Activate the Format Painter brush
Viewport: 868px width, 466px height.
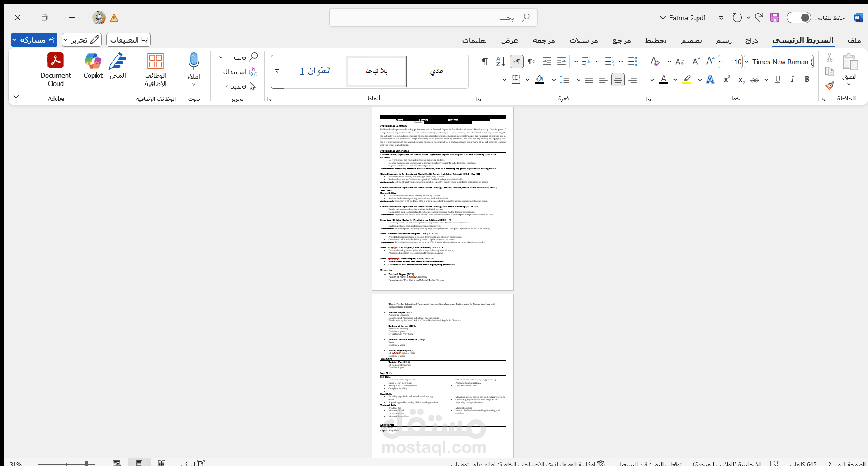coord(829,86)
